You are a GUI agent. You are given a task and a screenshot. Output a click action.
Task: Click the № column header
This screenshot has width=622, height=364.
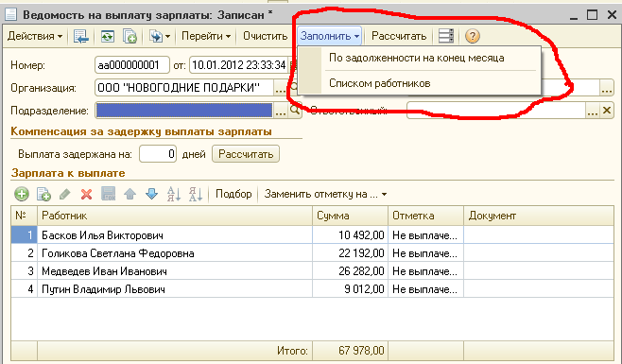25,216
